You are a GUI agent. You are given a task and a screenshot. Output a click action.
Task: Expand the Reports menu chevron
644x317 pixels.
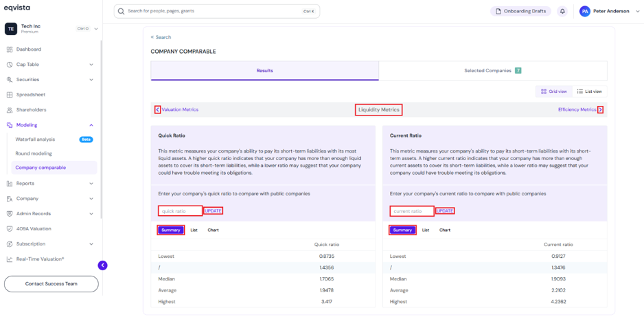pos(91,184)
